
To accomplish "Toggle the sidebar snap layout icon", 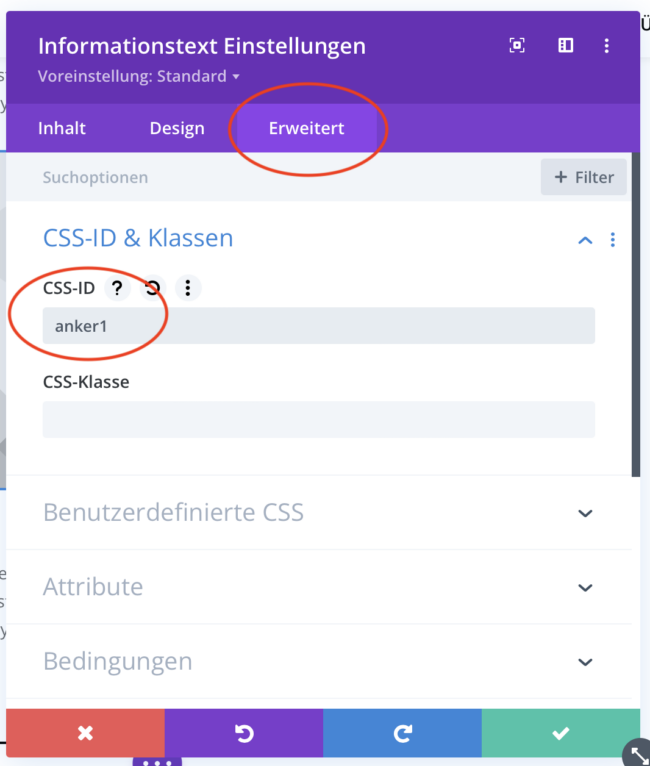I will tap(566, 46).
